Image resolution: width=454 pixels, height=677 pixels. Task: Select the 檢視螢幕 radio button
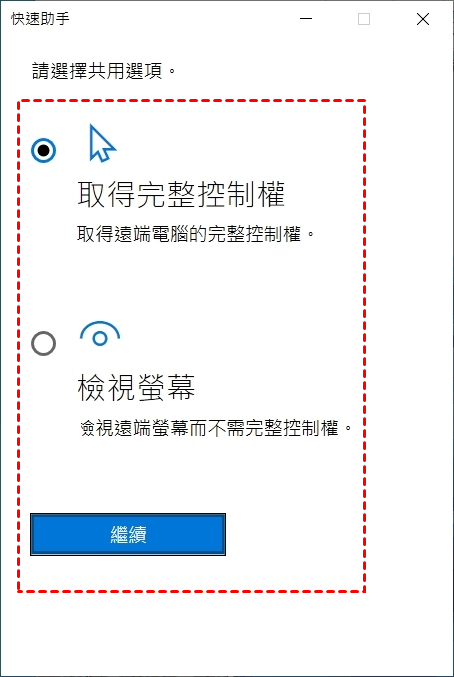tap(44, 344)
